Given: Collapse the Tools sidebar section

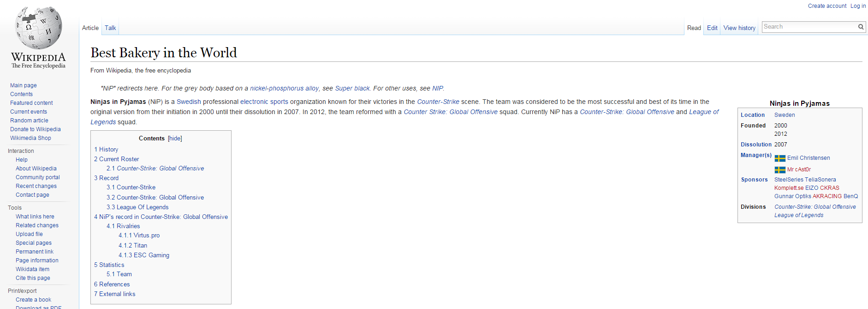Looking at the screenshot, I should [x=15, y=208].
